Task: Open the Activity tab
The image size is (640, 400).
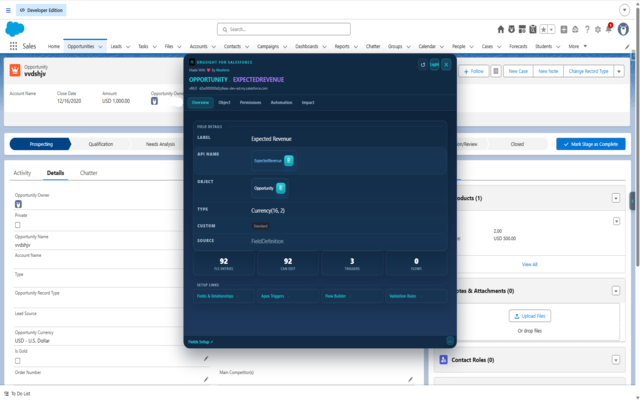Action: click(22, 173)
